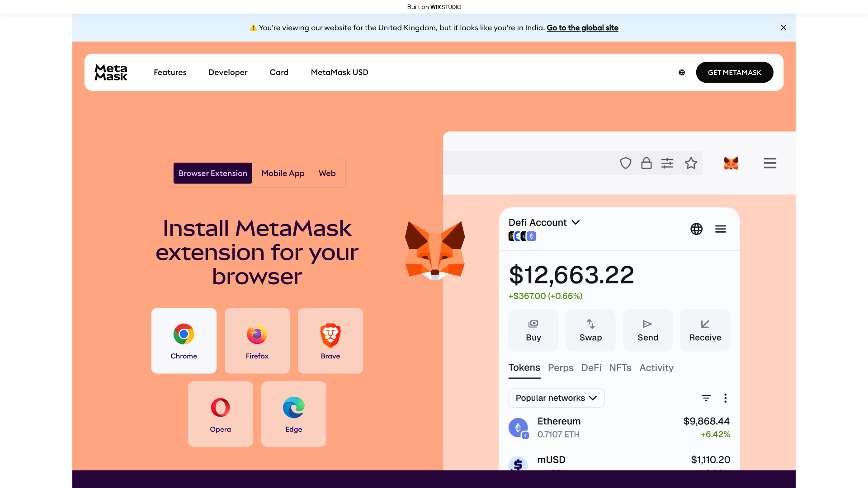Open the Developer nav menu

(228, 72)
